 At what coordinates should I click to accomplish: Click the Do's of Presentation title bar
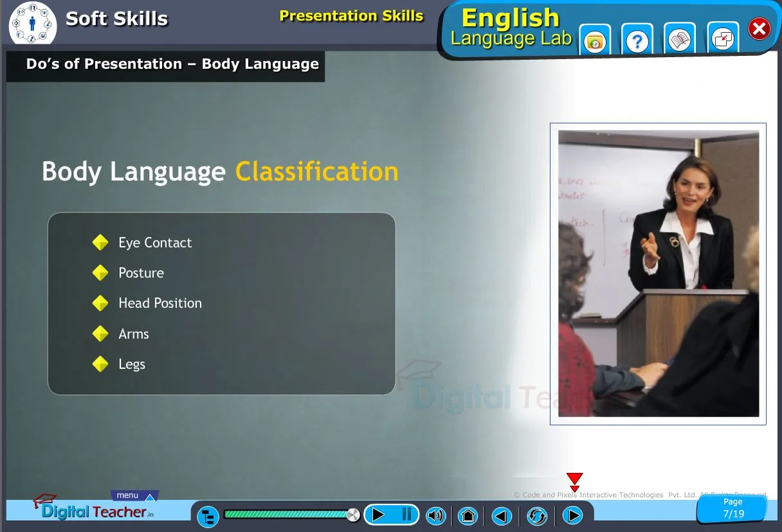click(165, 65)
